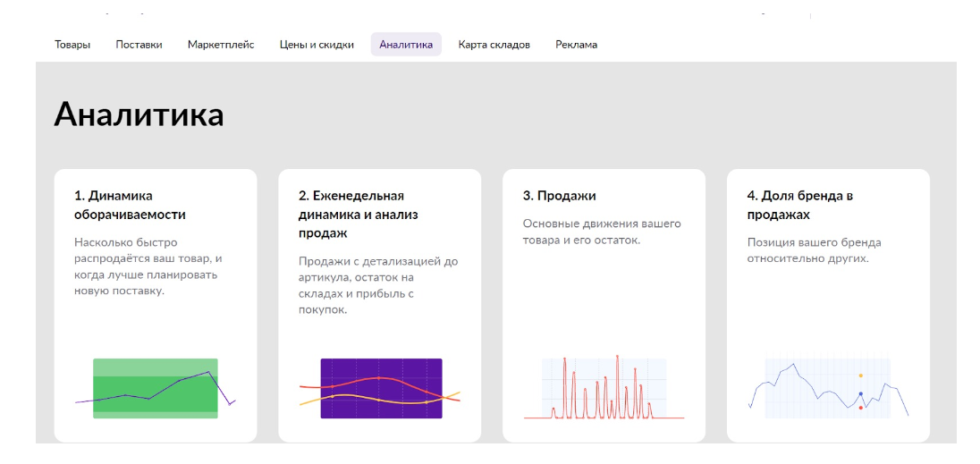The height and width of the screenshot is (464, 980).
Task: Go to Цены и скидки tab
Action: click(317, 45)
